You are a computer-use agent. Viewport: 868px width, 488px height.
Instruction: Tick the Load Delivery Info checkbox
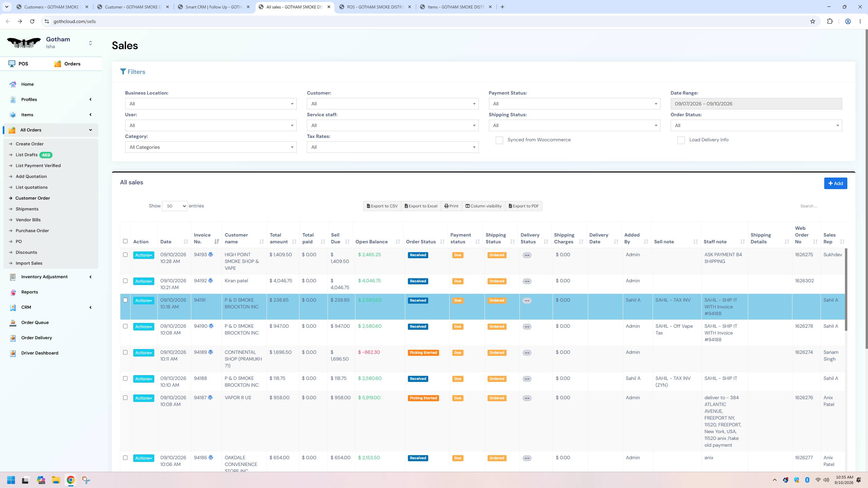point(681,140)
